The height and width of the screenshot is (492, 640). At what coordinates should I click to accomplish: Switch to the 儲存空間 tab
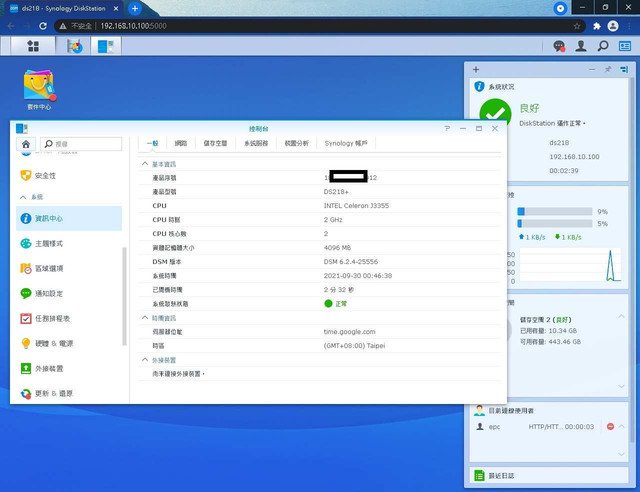click(x=215, y=143)
